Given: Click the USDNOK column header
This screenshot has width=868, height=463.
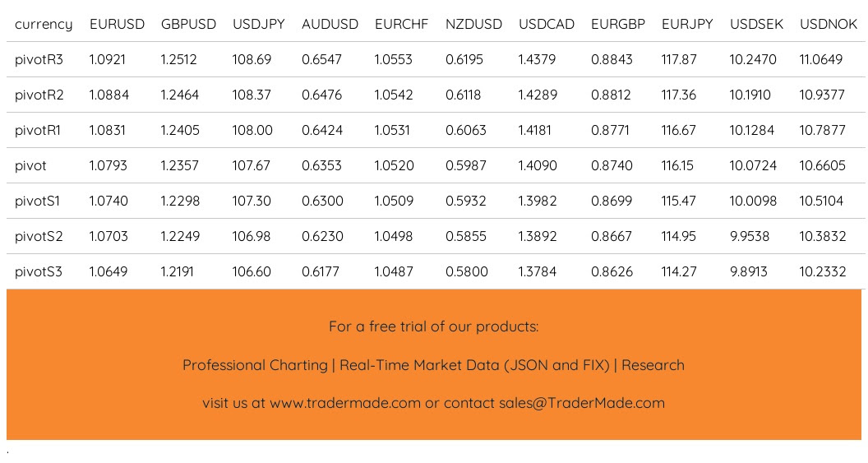Looking at the screenshot, I should (829, 24).
